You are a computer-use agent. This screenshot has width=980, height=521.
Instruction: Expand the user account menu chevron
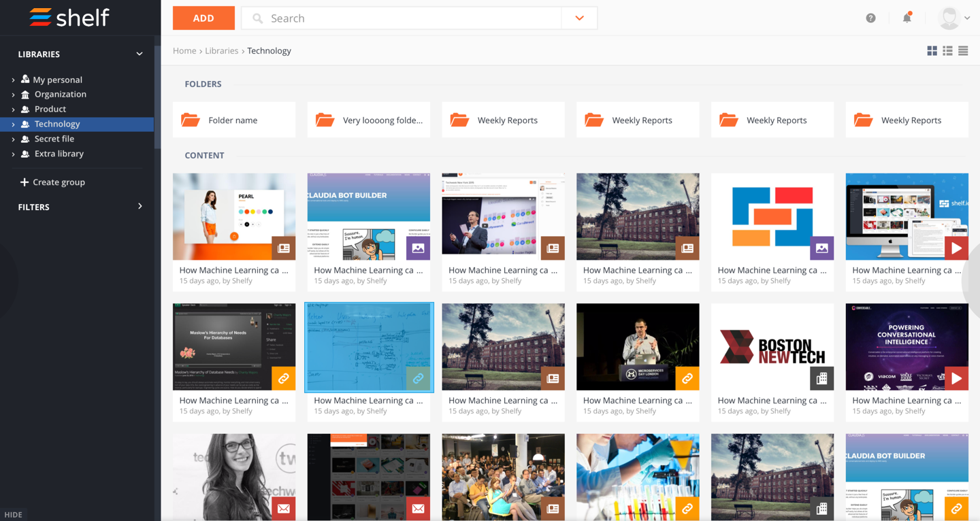point(967,18)
